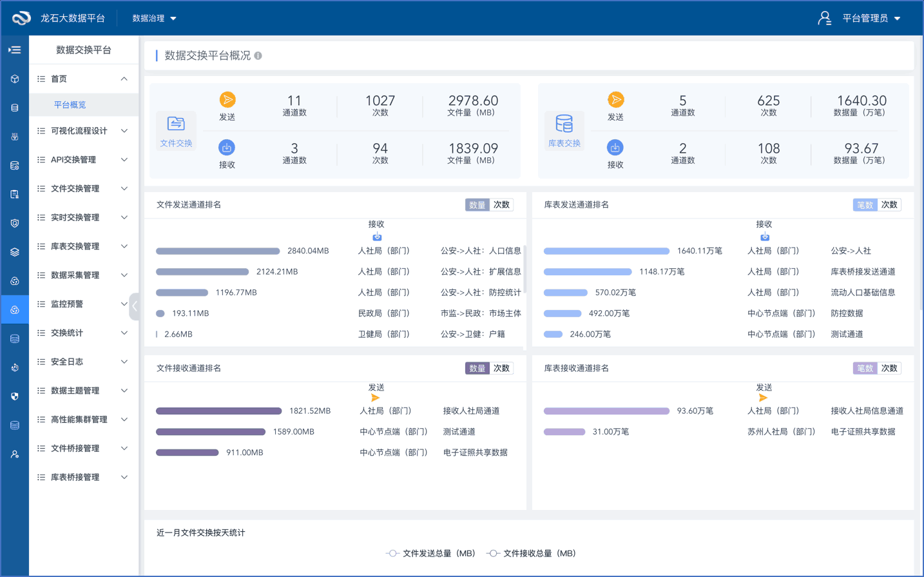The height and width of the screenshot is (577, 924).
Task: Select 次数 in 文件发送通道排名
Action: click(501, 205)
